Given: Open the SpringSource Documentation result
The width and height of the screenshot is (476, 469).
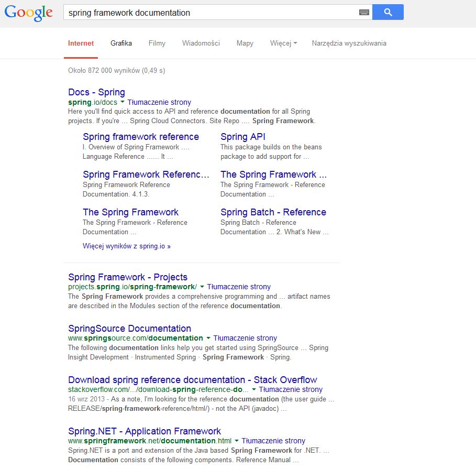Looking at the screenshot, I should pyautogui.click(x=130, y=329).
